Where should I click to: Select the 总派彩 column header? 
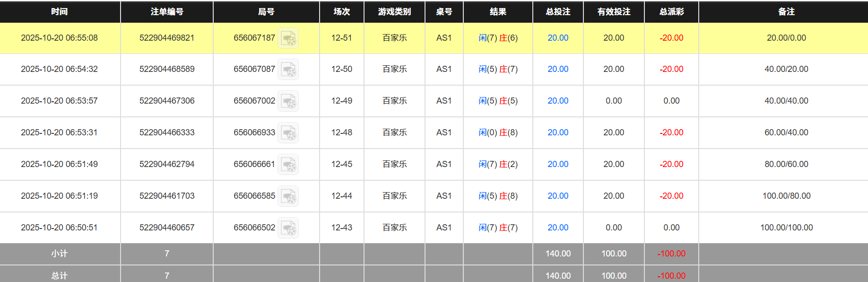coord(670,12)
